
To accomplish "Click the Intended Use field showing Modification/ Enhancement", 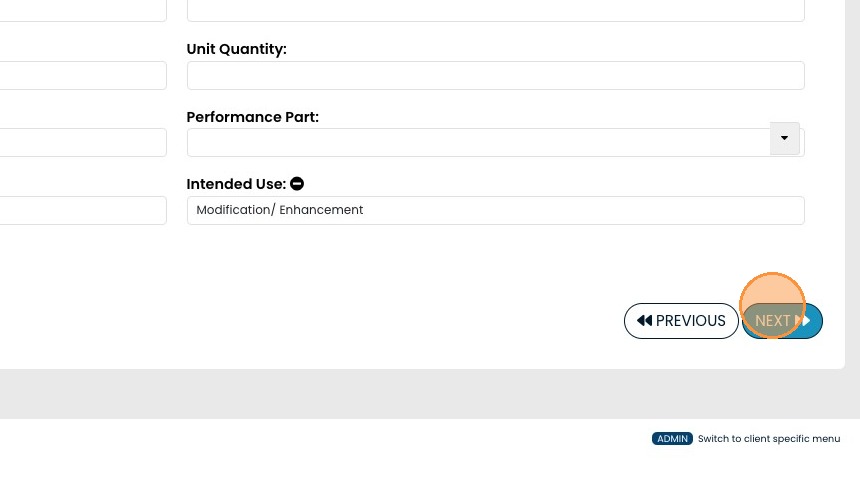I will (x=495, y=210).
